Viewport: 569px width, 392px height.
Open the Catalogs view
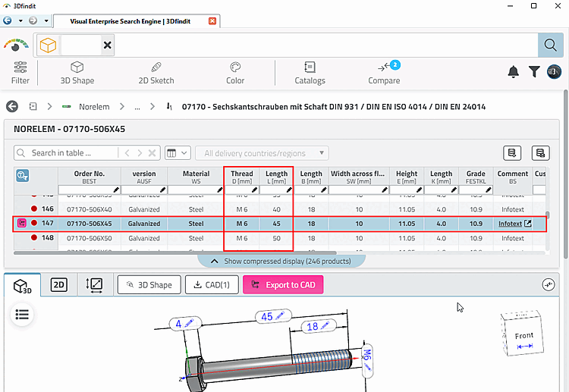click(310, 73)
